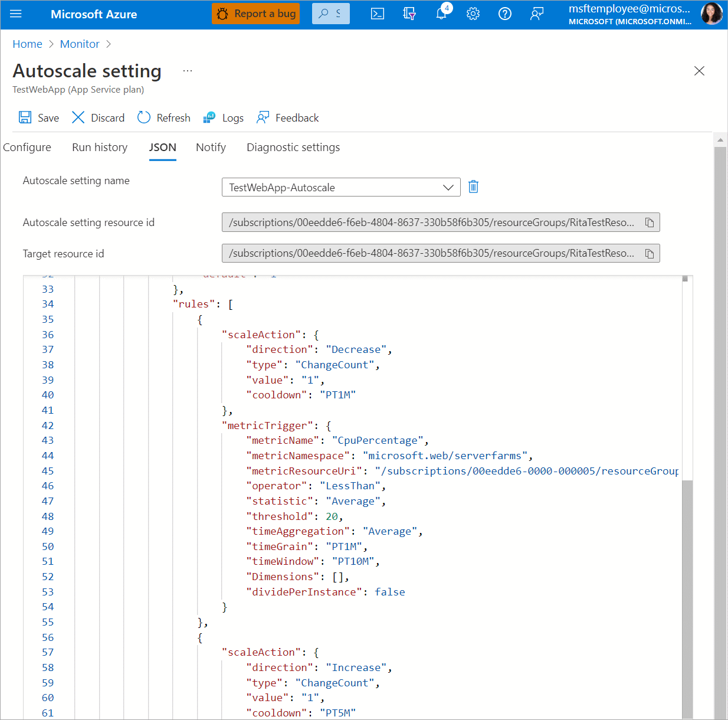The width and height of the screenshot is (728, 720).
Task: Switch to the Diagnostic settings tab
Action: [293, 148]
